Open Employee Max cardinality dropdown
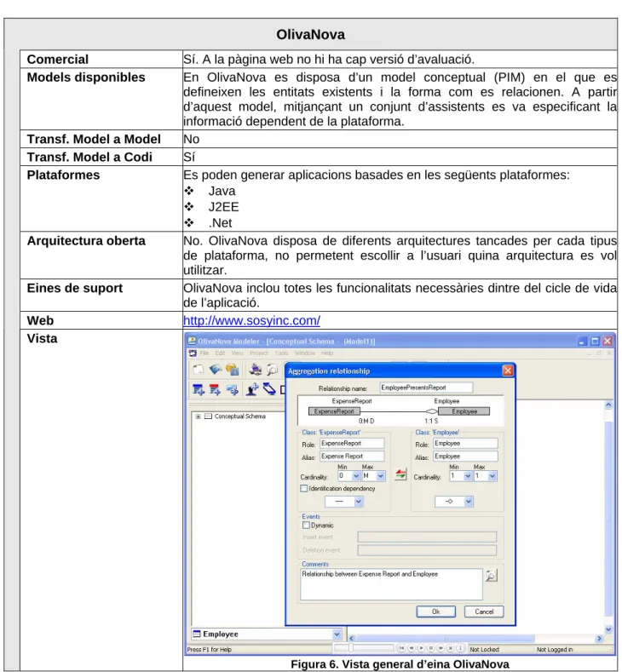This screenshot has height=672, width=622. pos(492,476)
